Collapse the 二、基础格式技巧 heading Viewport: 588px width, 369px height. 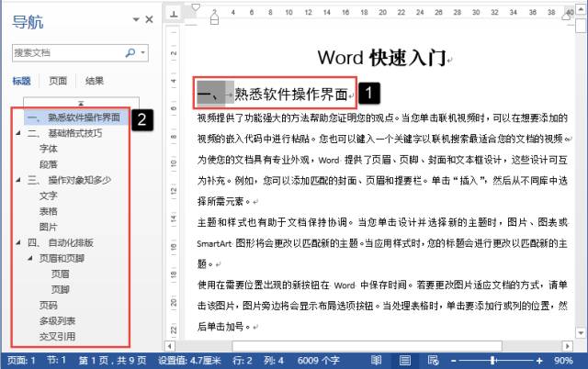18,133
